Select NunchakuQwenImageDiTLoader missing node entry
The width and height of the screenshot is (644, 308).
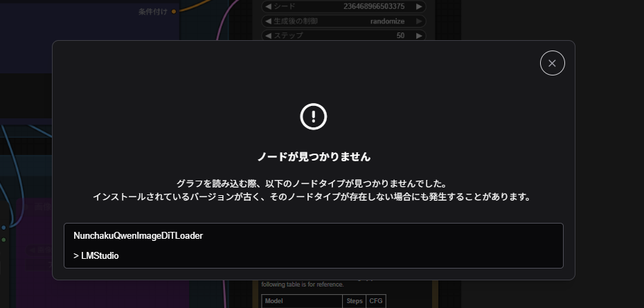[x=138, y=236]
